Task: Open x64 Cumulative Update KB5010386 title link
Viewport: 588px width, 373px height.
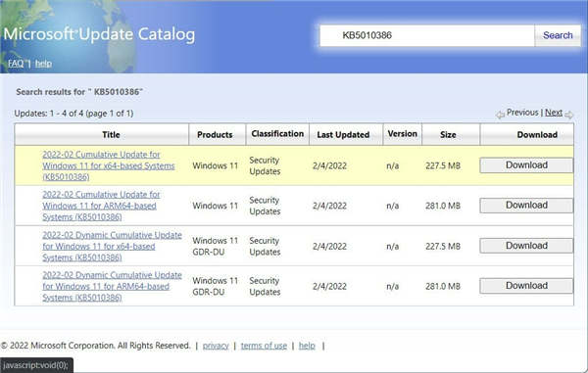Action: point(109,165)
